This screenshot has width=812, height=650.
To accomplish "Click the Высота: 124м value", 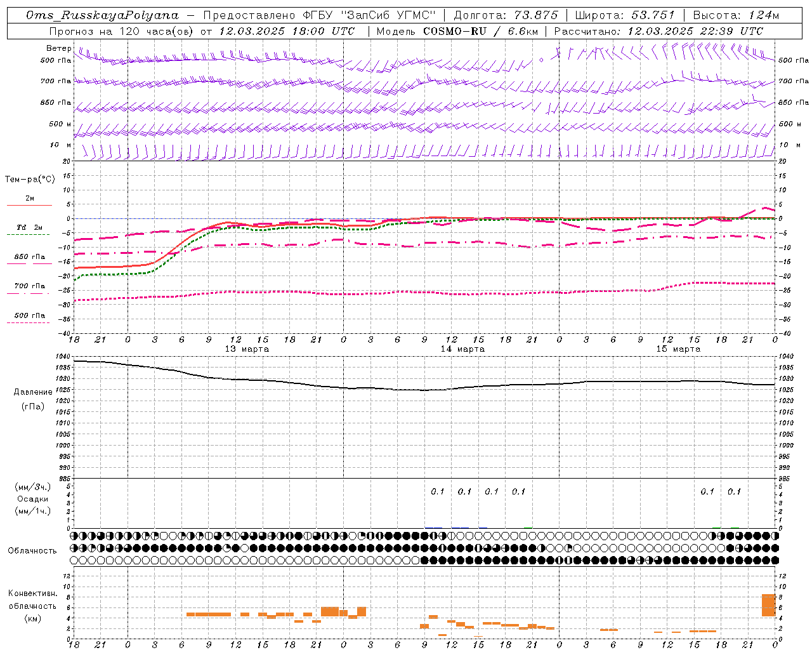I will [x=736, y=15].
